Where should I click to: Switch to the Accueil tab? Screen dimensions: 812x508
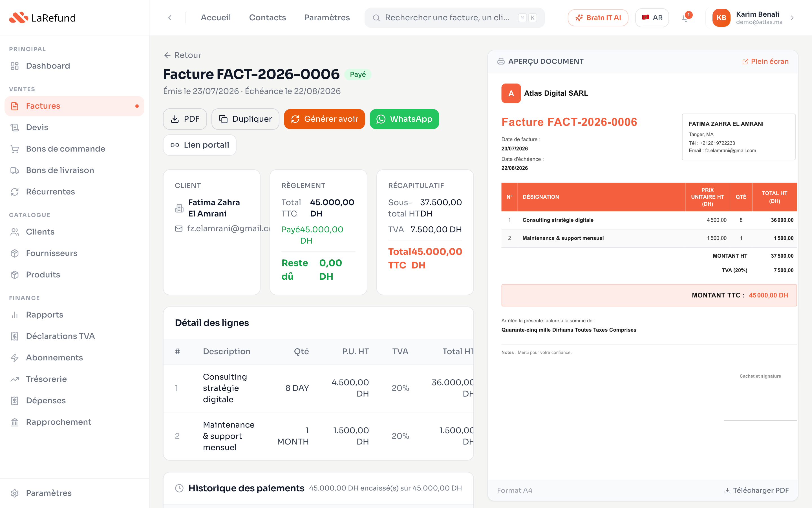coord(216,18)
